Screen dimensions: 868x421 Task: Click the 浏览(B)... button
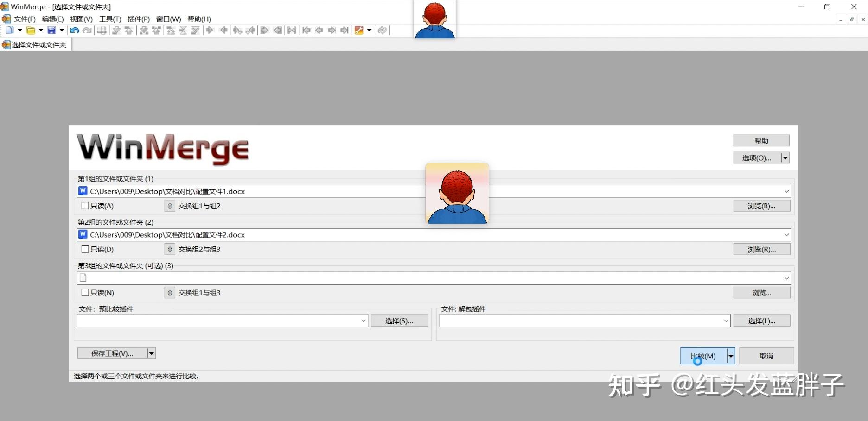coord(762,206)
